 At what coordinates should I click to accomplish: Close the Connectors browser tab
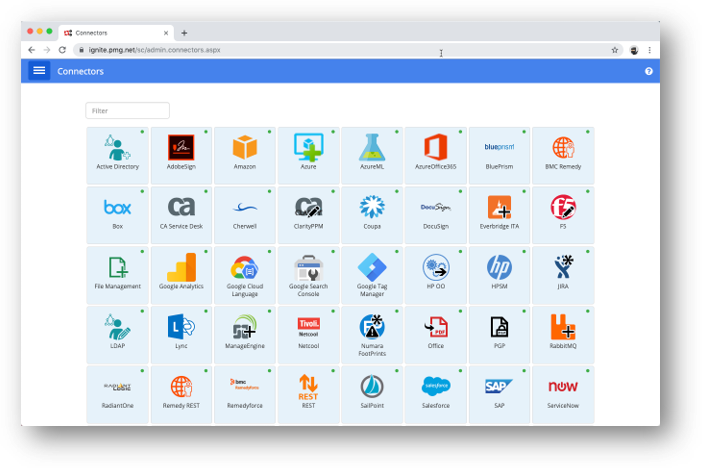click(166, 33)
